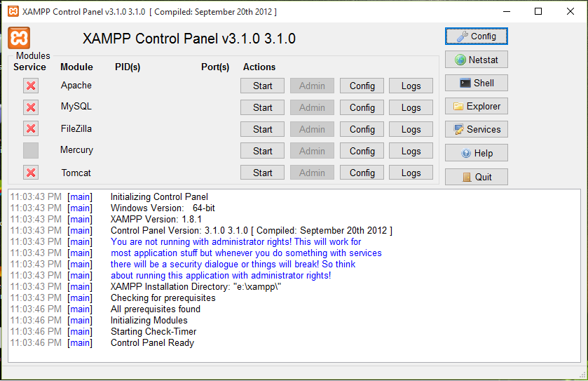Start the Mercury module
588x381 pixels.
coord(263,151)
